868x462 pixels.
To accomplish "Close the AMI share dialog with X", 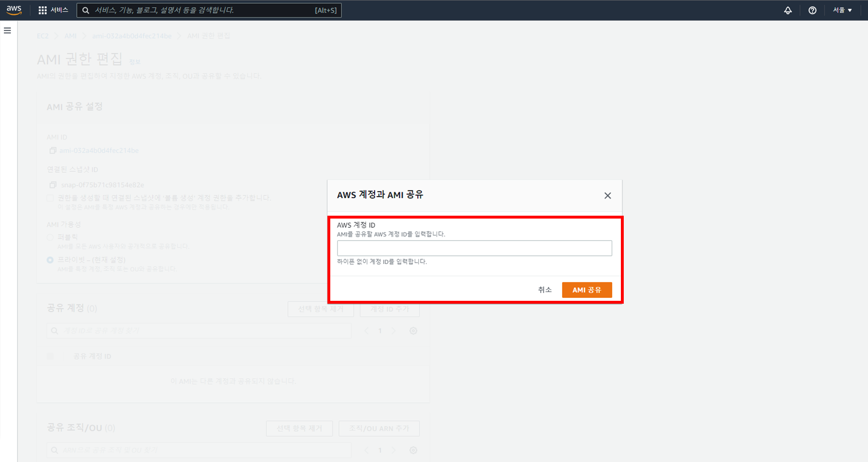I will pos(608,196).
